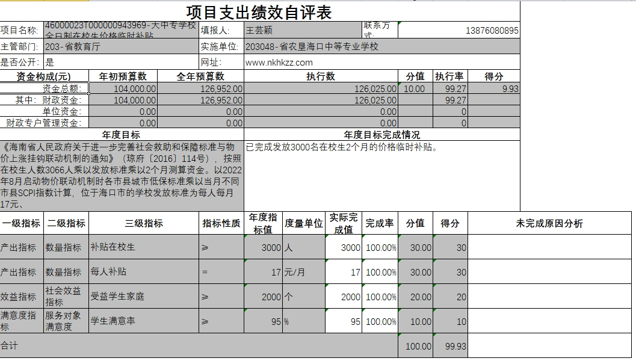The height and width of the screenshot is (364, 636).
Task: Click the 学生满意率 indicator cell
Action: pos(144,321)
